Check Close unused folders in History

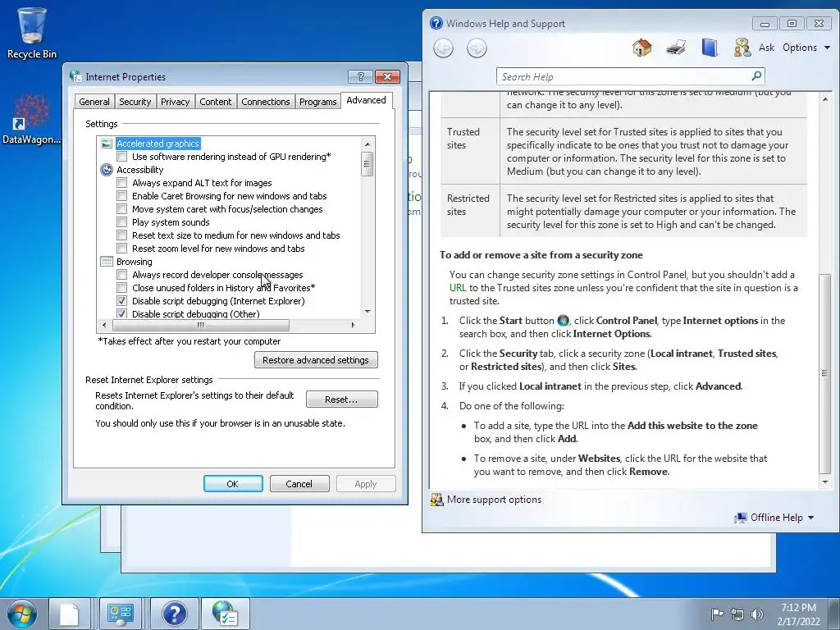coord(122,288)
